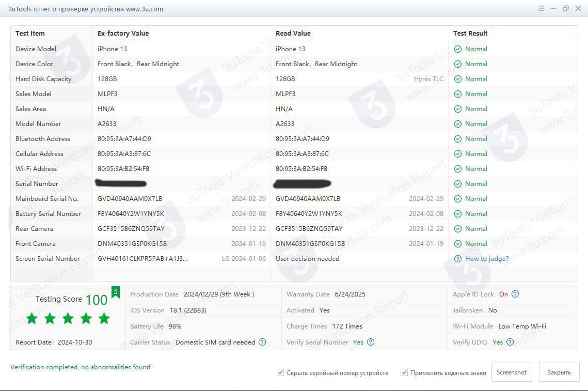
Task: Toggle the hide device serial number checkbox
Action: click(280, 372)
